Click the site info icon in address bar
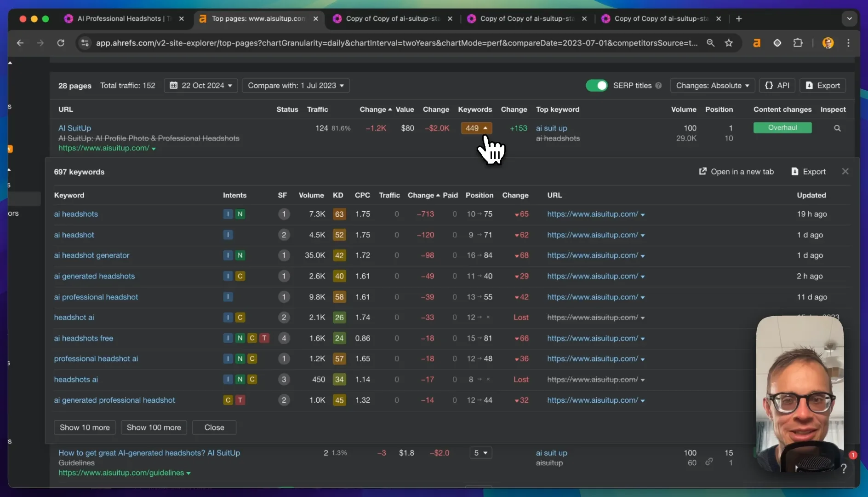 coord(85,43)
